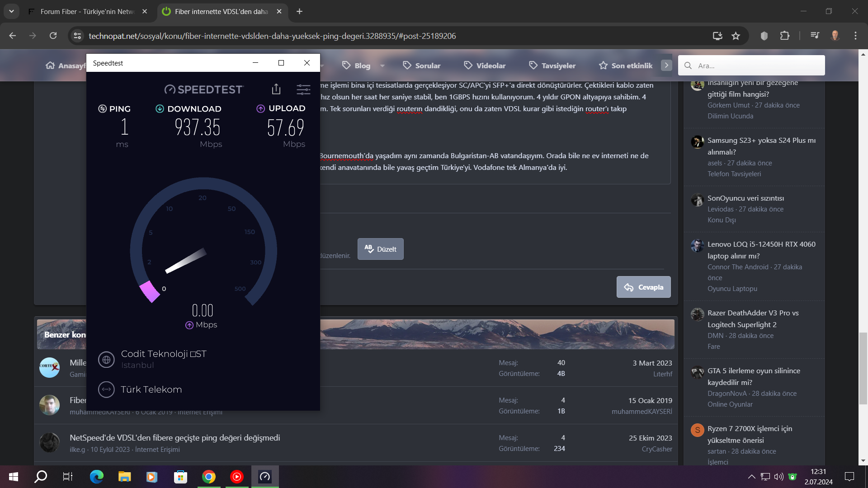Open Speedtest settings sliders icon

[x=303, y=89]
